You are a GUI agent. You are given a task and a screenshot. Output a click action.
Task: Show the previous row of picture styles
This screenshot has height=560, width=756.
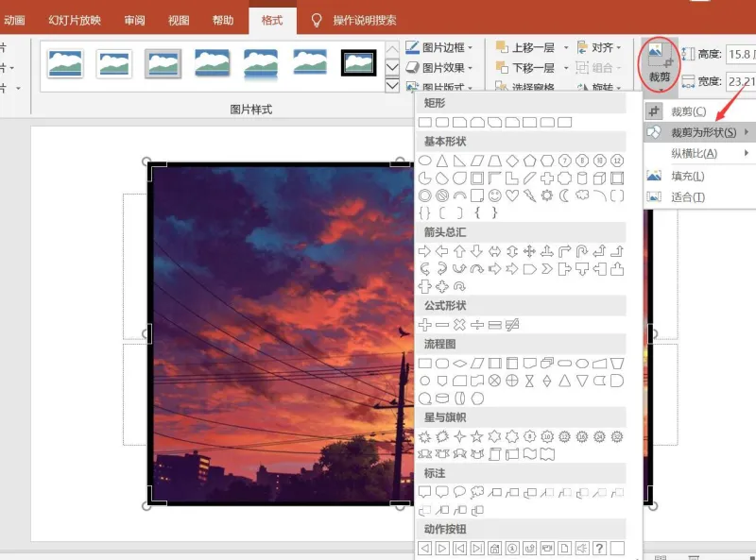[x=392, y=49]
